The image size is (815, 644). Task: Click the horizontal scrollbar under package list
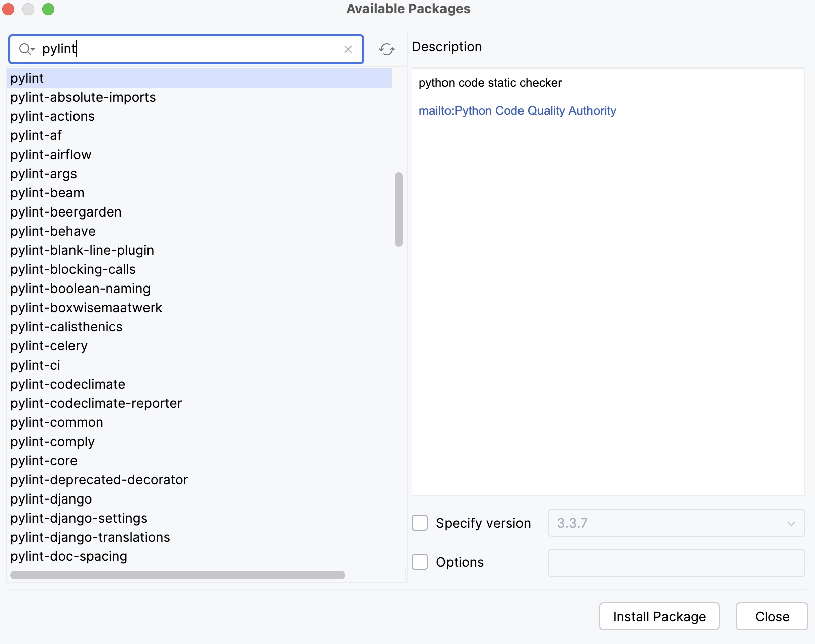177,575
